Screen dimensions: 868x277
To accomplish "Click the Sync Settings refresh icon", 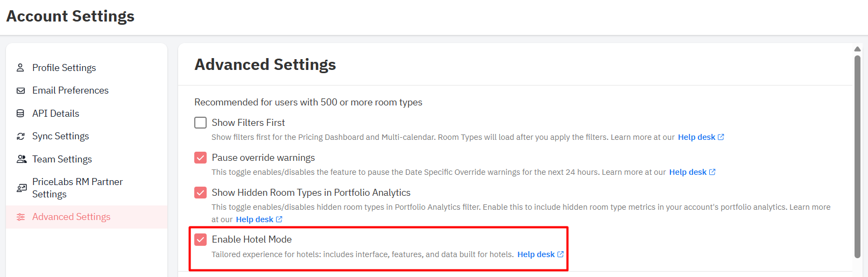I will pos(20,137).
